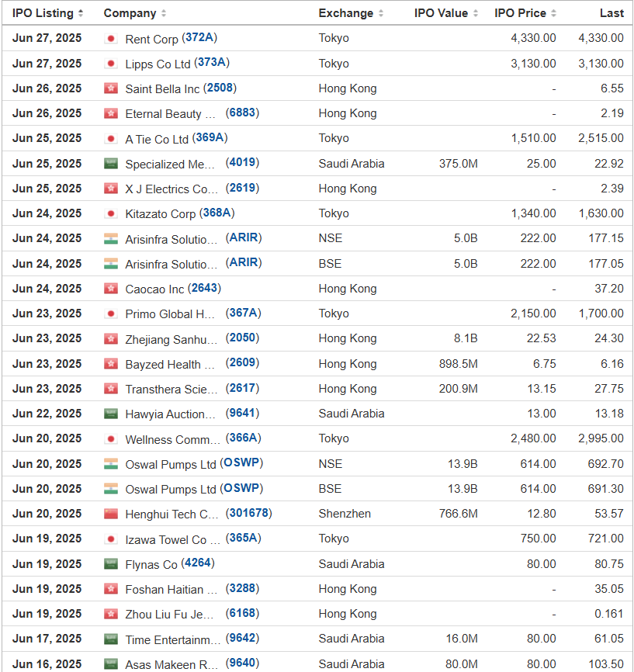
Task: Open Arisinfra Solutio... link in BSE row
Action: coord(171,264)
